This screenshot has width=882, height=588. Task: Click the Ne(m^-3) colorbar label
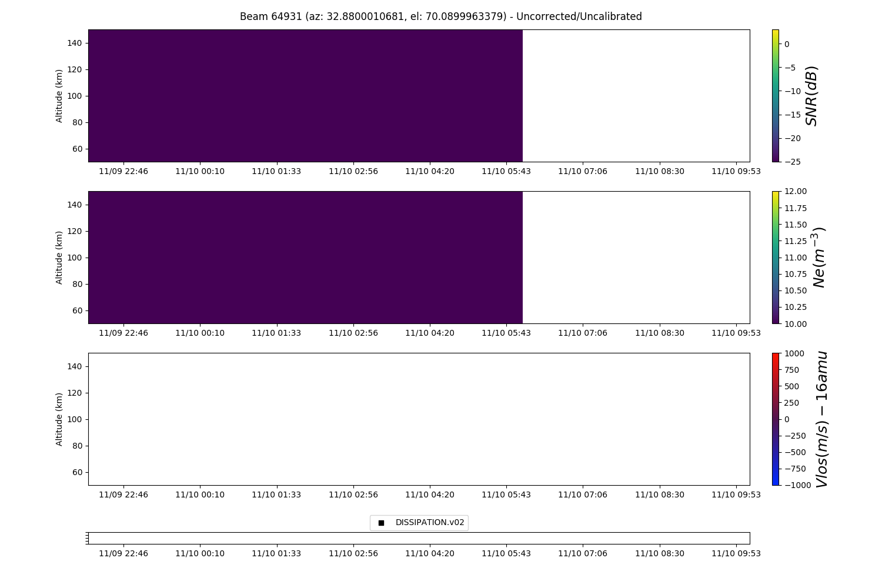tap(818, 257)
